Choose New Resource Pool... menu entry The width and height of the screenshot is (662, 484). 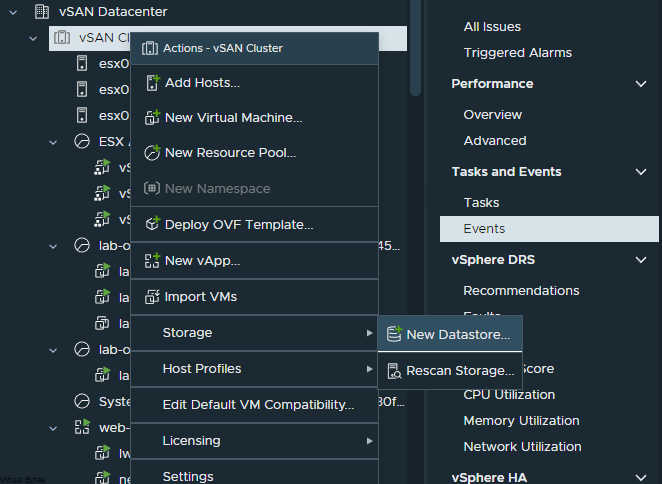[x=255, y=152]
